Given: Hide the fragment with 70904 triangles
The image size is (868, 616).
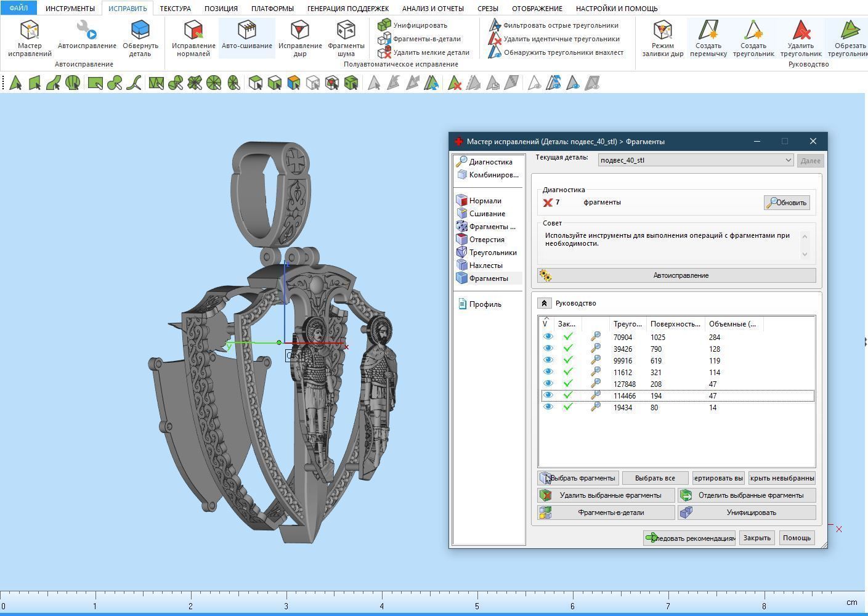Looking at the screenshot, I should 548,337.
